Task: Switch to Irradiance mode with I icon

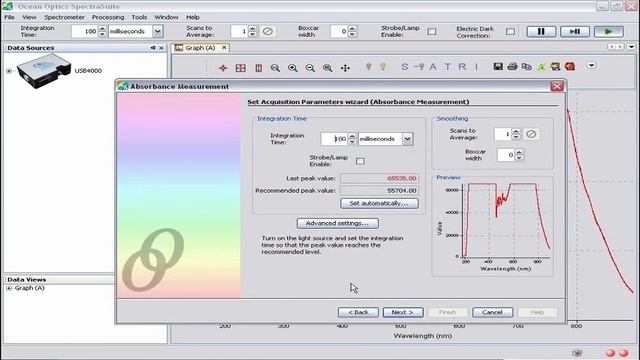Action: (x=476, y=67)
